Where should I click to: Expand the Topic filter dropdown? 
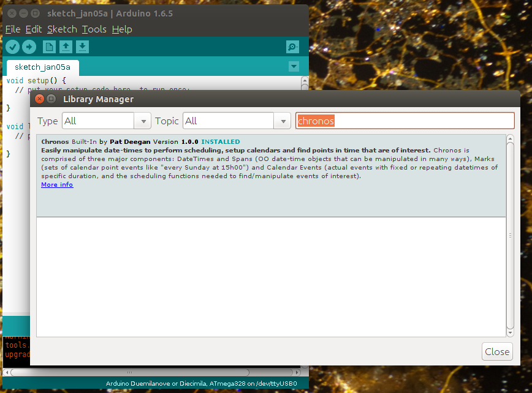[x=283, y=121]
